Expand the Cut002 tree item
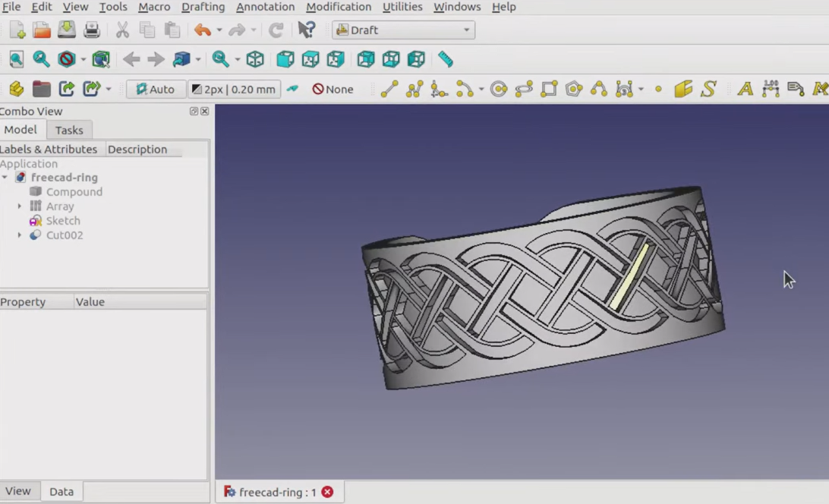The width and height of the screenshot is (829, 504). point(20,235)
